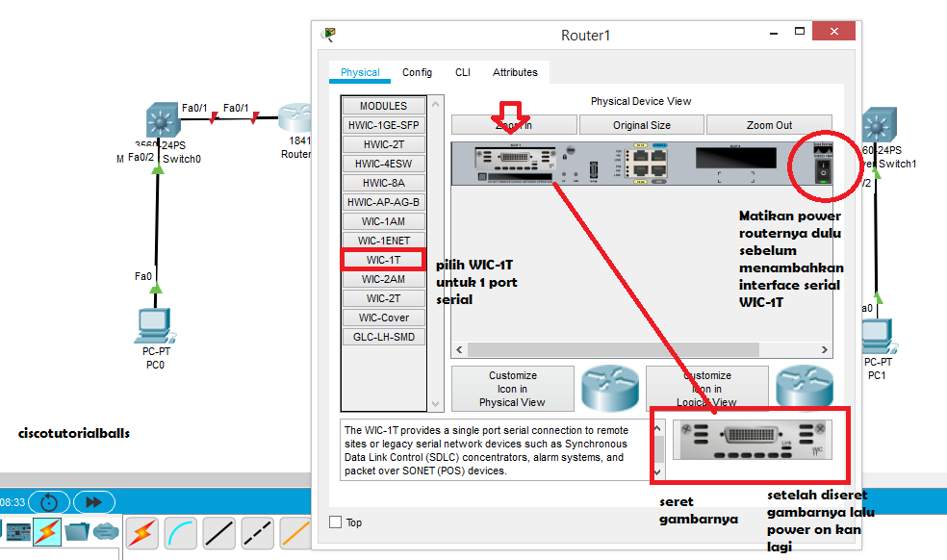
Task: Click the Original Size button
Action: tap(641, 124)
